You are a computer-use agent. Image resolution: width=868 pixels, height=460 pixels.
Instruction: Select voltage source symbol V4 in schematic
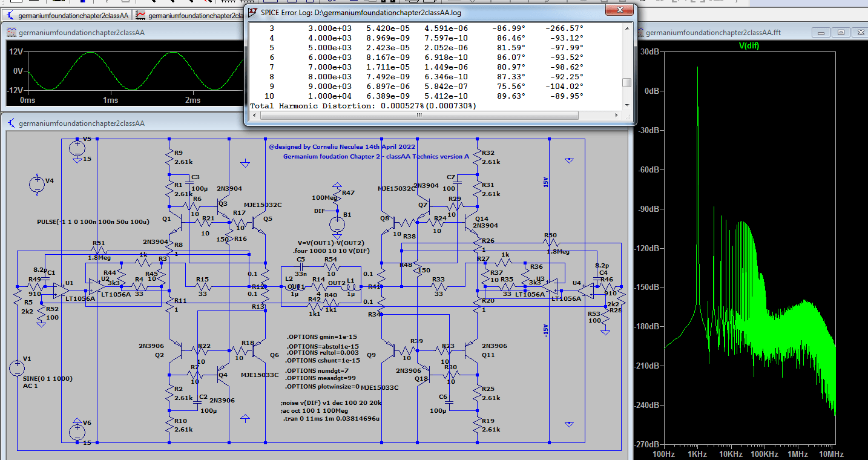click(38, 184)
